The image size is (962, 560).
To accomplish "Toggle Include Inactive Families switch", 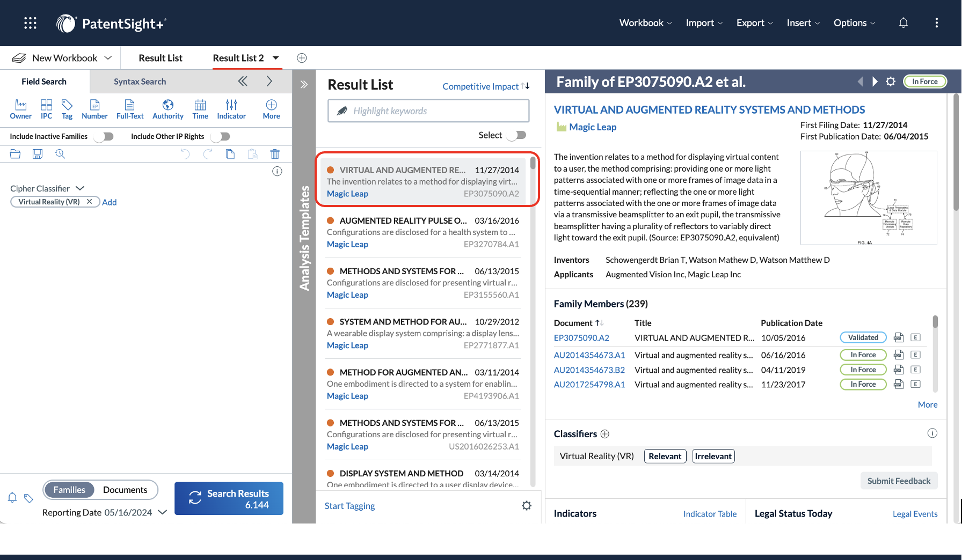I will [x=104, y=136].
